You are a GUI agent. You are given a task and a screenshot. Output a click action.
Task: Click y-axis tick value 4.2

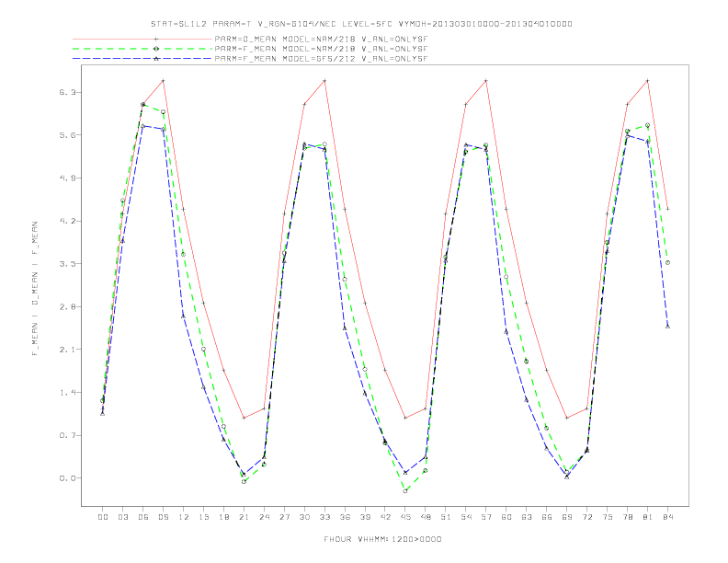pos(66,221)
